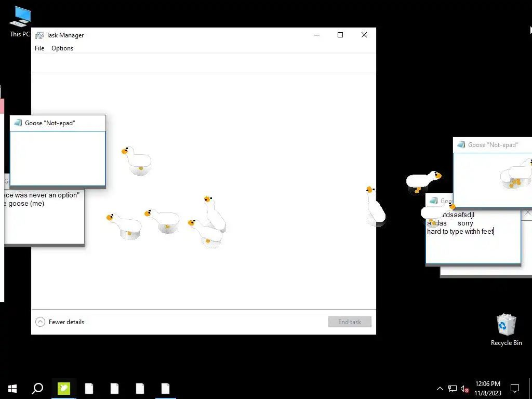Click the text area with 'hard to type withh feet'
This screenshot has height=399, width=532.
[x=473, y=237]
